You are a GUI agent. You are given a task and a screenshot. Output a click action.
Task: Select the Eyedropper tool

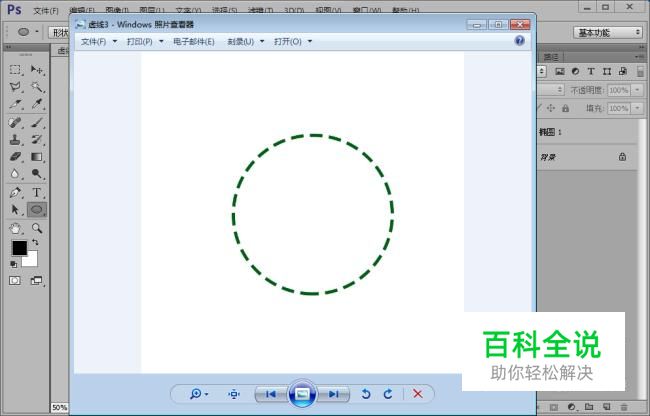pyautogui.click(x=37, y=104)
